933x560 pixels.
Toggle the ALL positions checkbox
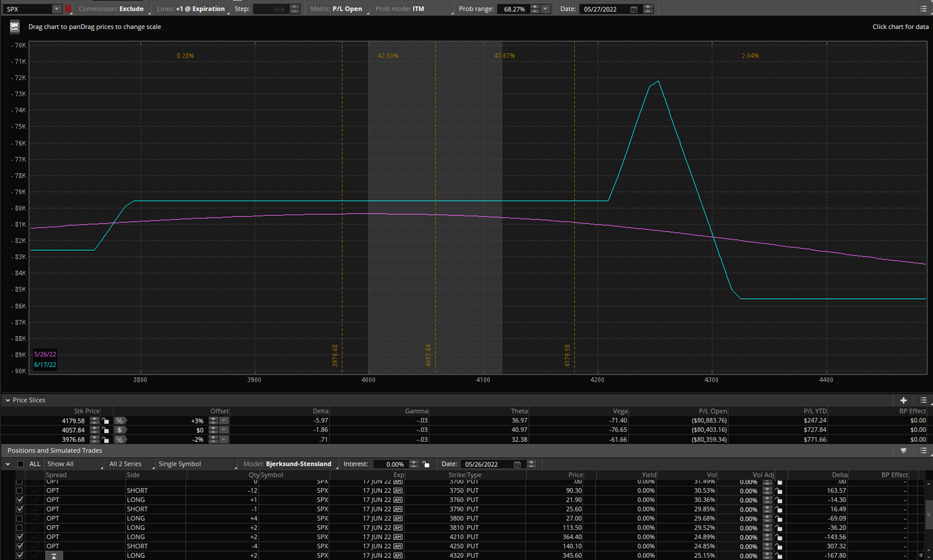21,464
